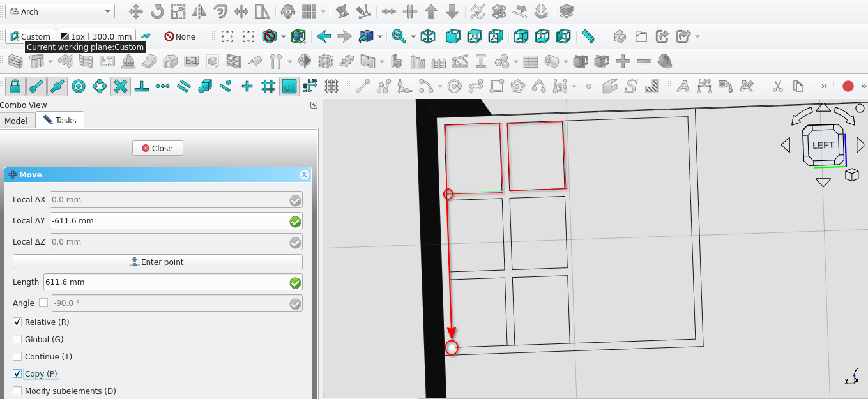Switch to the Model tab
Screen dimensions: 868x399
pos(16,121)
